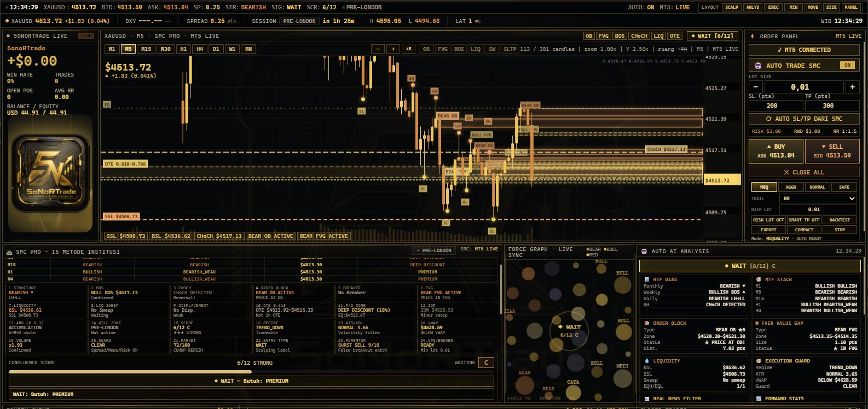
Task: Select the SAFE trading mode
Action: point(844,187)
